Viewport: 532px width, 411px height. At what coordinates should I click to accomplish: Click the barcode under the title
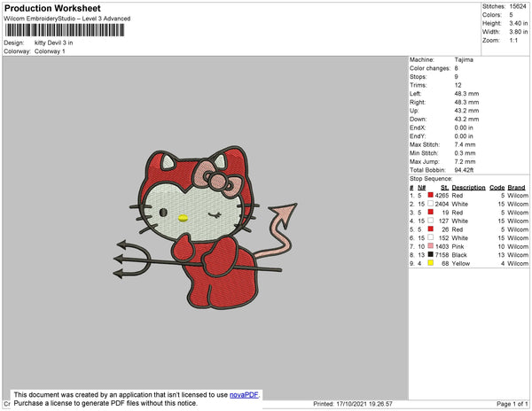[x=65, y=30]
